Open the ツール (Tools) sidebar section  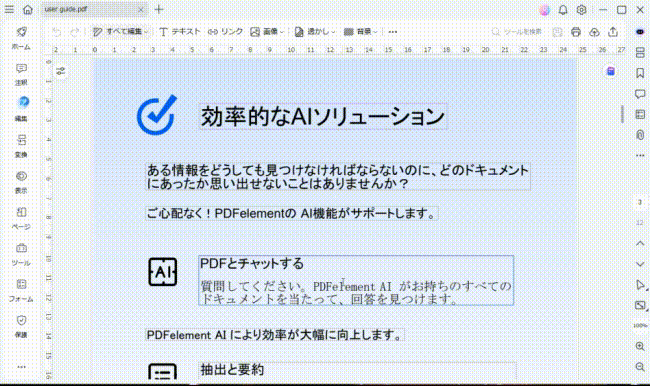click(x=21, y=254)
